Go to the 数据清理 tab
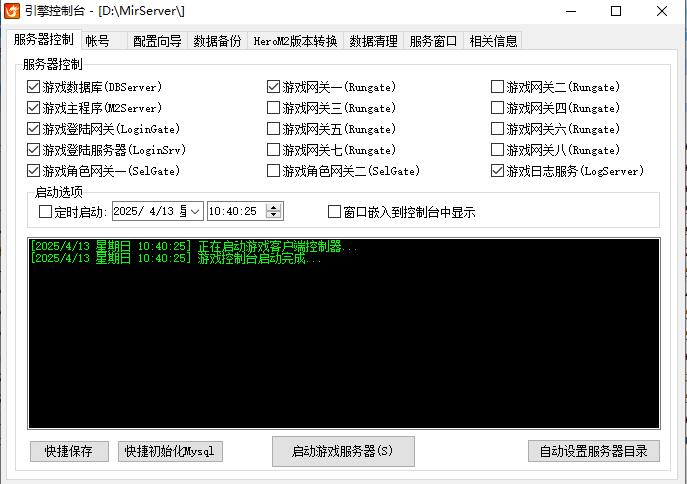 373,41
